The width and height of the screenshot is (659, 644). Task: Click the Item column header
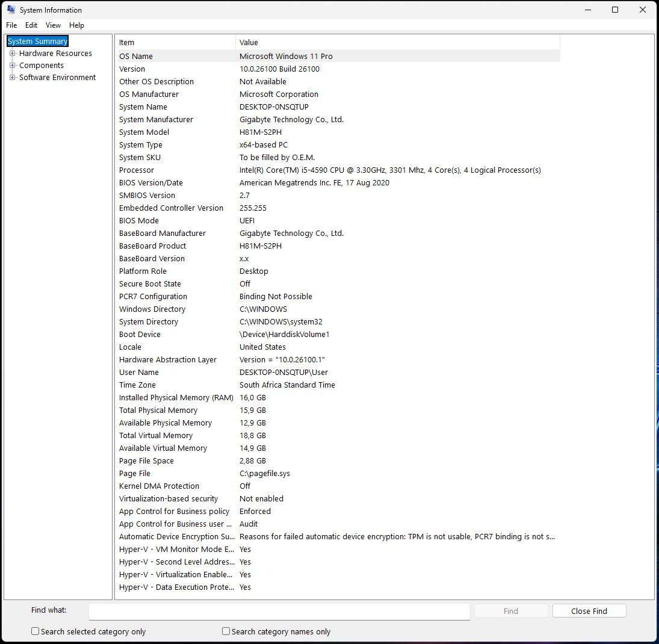(x=175, y=43)
